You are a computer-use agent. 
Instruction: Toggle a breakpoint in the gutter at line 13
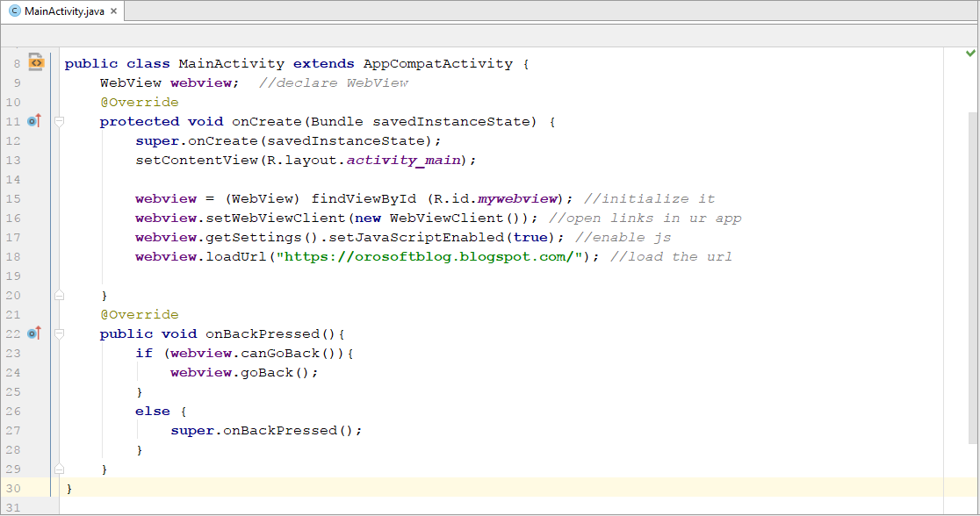click(40, 160)
